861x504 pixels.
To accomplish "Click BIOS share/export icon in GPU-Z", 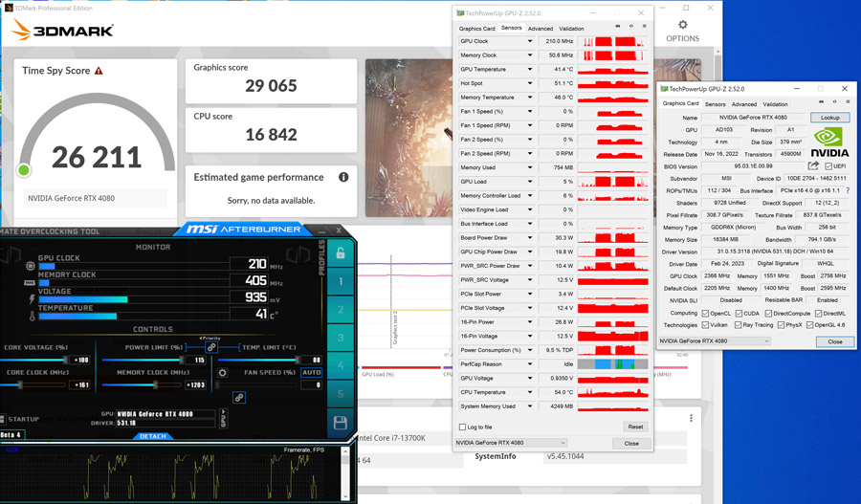I will 813,165.
